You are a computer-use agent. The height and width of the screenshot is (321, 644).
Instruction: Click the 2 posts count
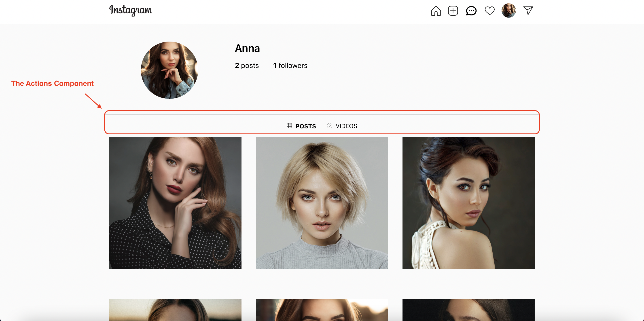[x=247, y=65]
